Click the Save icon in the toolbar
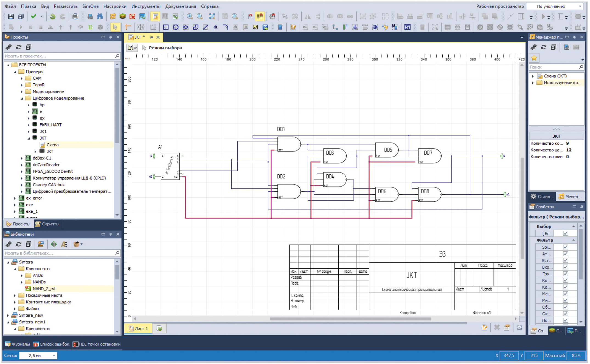Image resolution: width=590 pixels, height=364 pixels. [x=11, y=16]
